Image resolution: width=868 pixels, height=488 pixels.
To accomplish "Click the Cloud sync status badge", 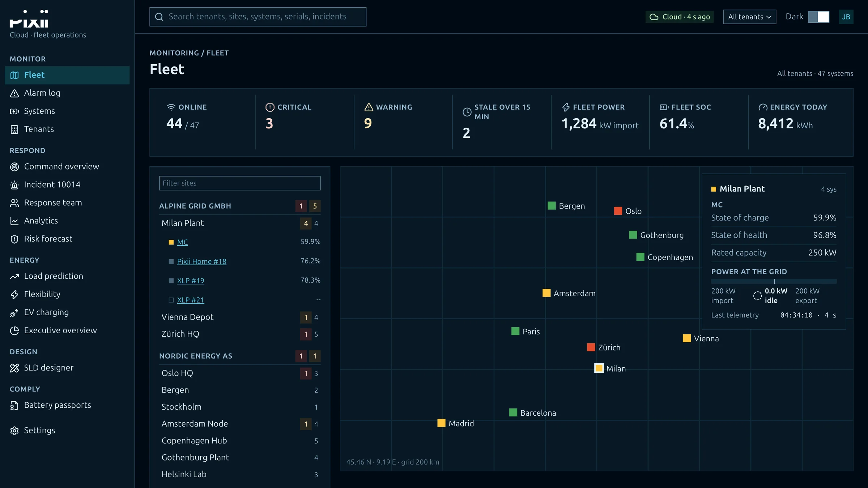I will click(x=680, y=17).
